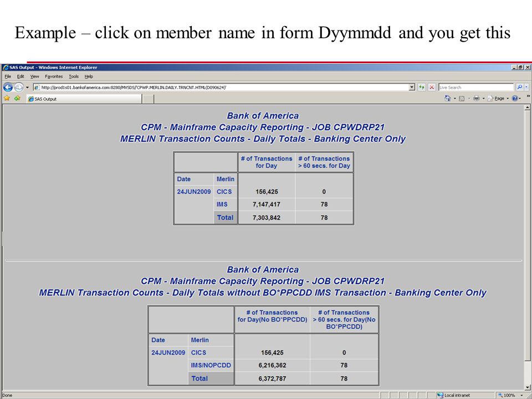
Task: Click '# of Transactions for Day' header
Action: click(267, 162)
